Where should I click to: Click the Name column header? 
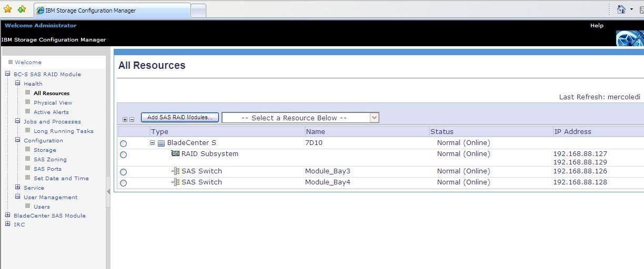[315, 131]
